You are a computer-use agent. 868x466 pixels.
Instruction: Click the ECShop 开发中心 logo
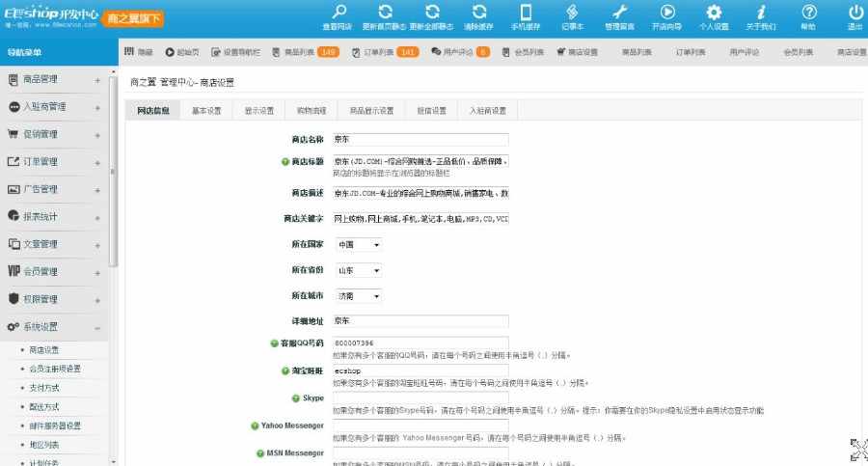51,15
